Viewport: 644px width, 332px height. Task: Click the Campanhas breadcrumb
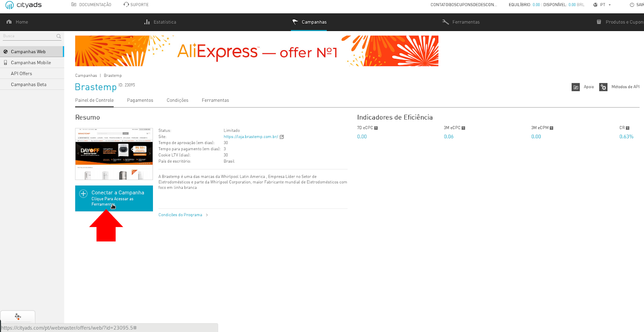click(86, 76)
